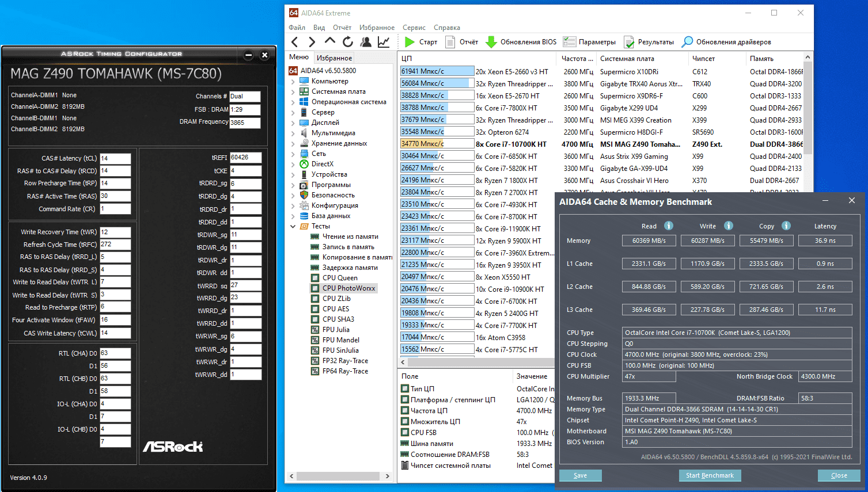Expand the Мультимедиа tree node
This screenshot has height=492, width=868.
pos(293,133)
